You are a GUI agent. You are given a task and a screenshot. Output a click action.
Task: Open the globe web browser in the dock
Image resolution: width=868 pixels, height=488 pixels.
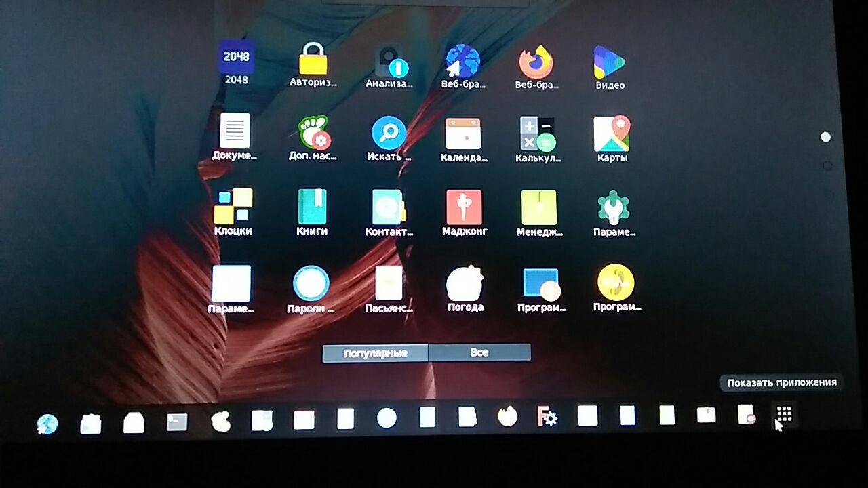47,424
